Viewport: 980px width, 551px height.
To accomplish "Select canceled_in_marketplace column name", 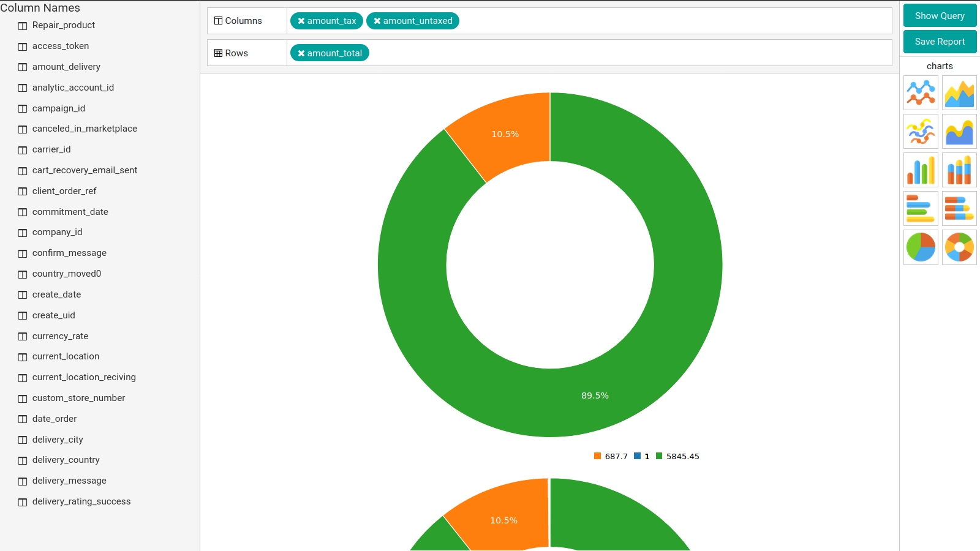I will pyautogui.click(x=85, y=129).
